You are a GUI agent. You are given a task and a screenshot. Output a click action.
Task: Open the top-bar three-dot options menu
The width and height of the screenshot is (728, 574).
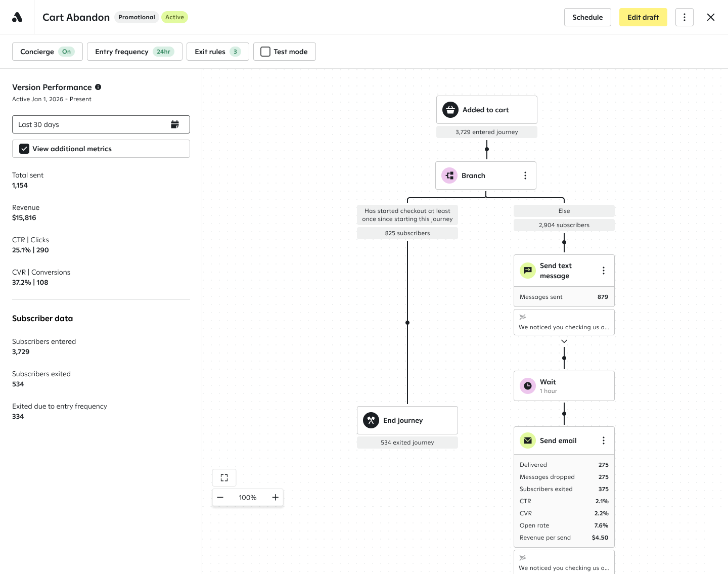[x=685, y=17]
